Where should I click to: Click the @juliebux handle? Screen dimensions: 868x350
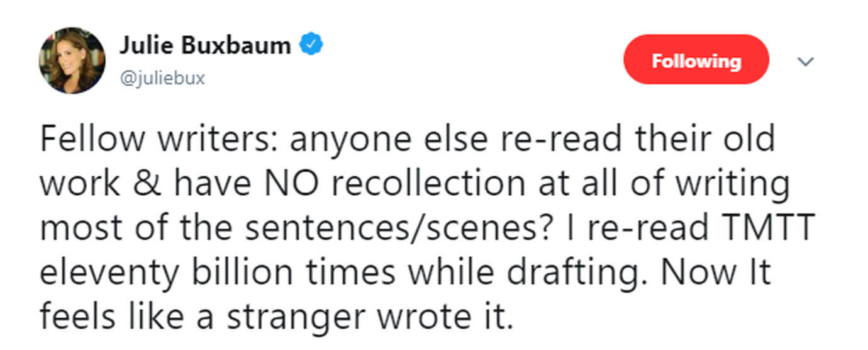(162, 79)
